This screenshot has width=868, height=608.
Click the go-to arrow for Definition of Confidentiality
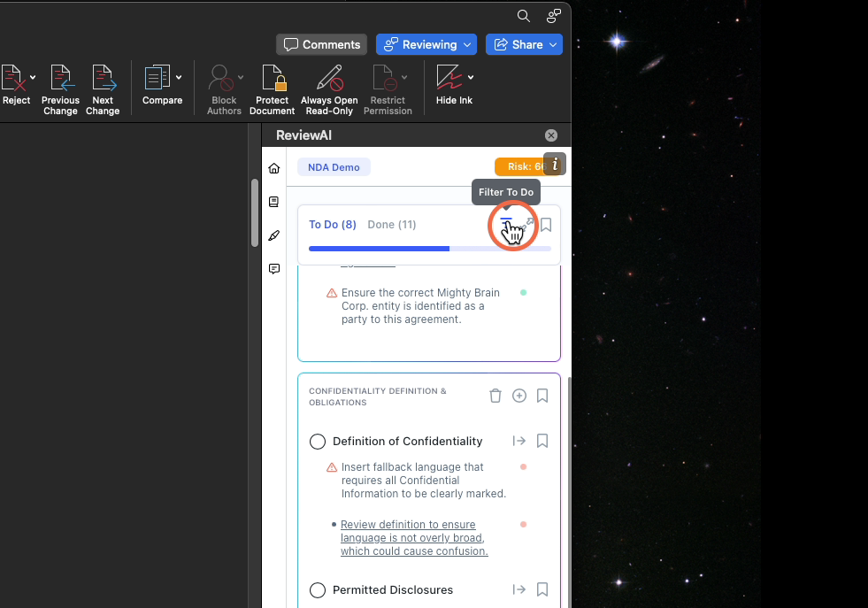(x=518, y=441)
